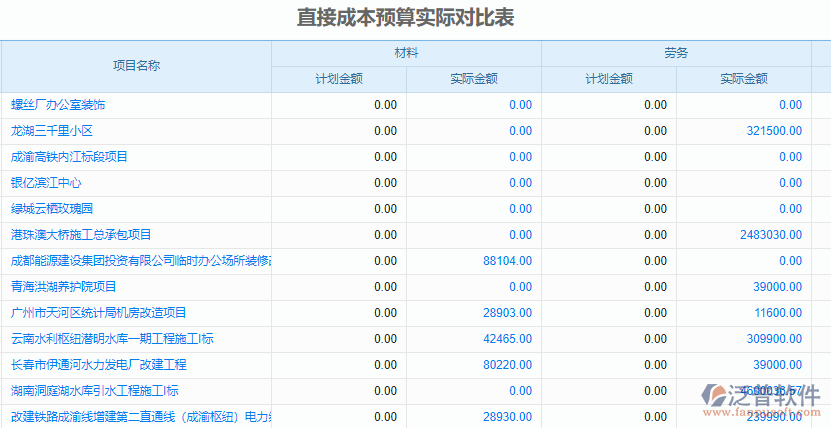The height and width of the screenshot is (428, 831).
Task: Click the 成渝高铁内江标段项目 project name
Action: point(69,157)
